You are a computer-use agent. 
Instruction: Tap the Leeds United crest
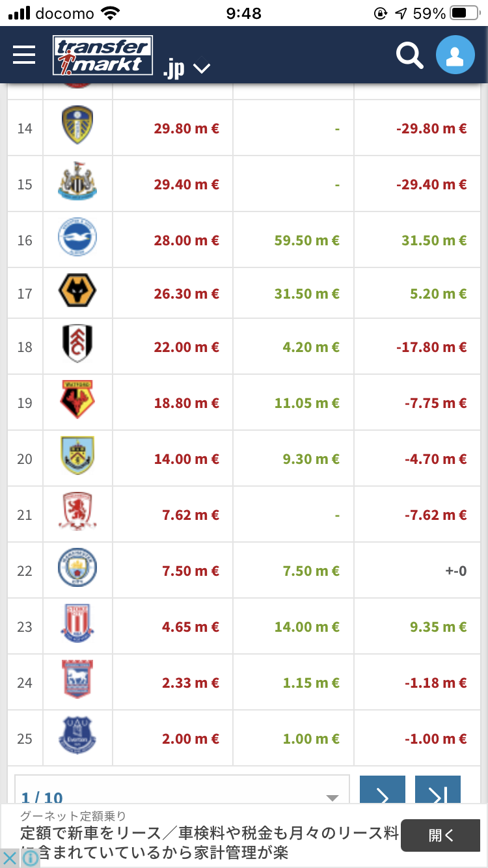(x=77, y=128)
